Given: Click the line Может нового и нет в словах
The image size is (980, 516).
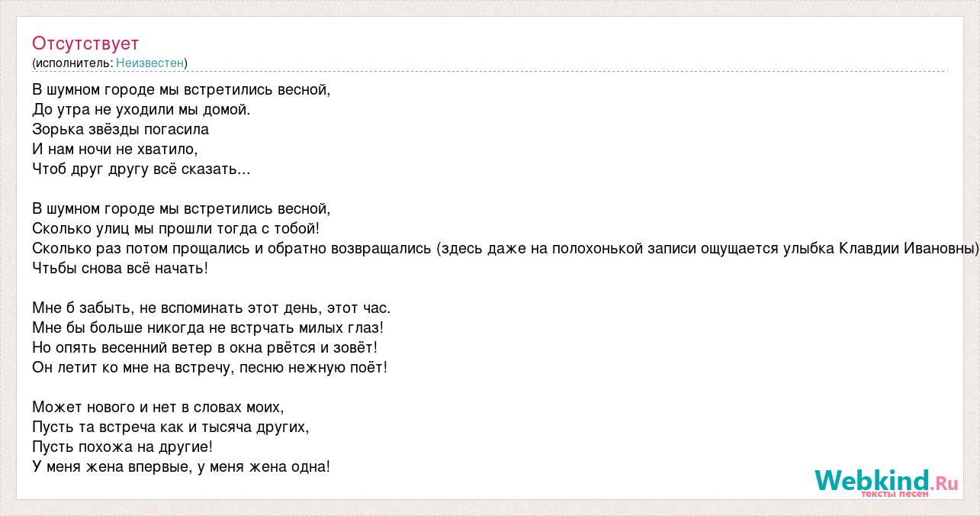Looking at the screenshot, I should [158, 408].
